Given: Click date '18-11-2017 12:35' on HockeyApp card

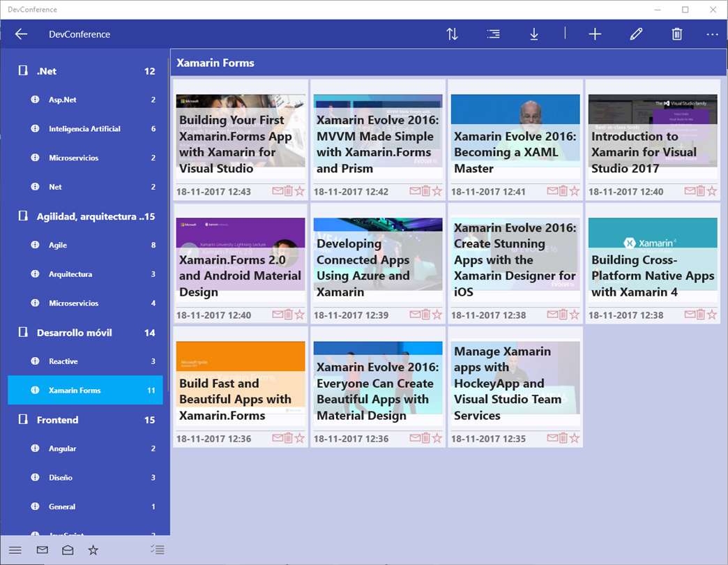Looking at the screenshot, I should (488, 438).
